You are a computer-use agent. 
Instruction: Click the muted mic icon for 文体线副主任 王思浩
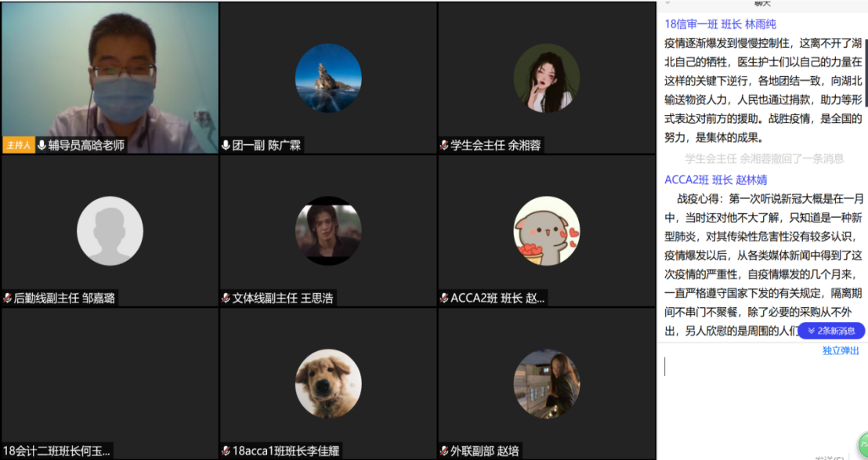pyautogui.click(x=226, y=299)
